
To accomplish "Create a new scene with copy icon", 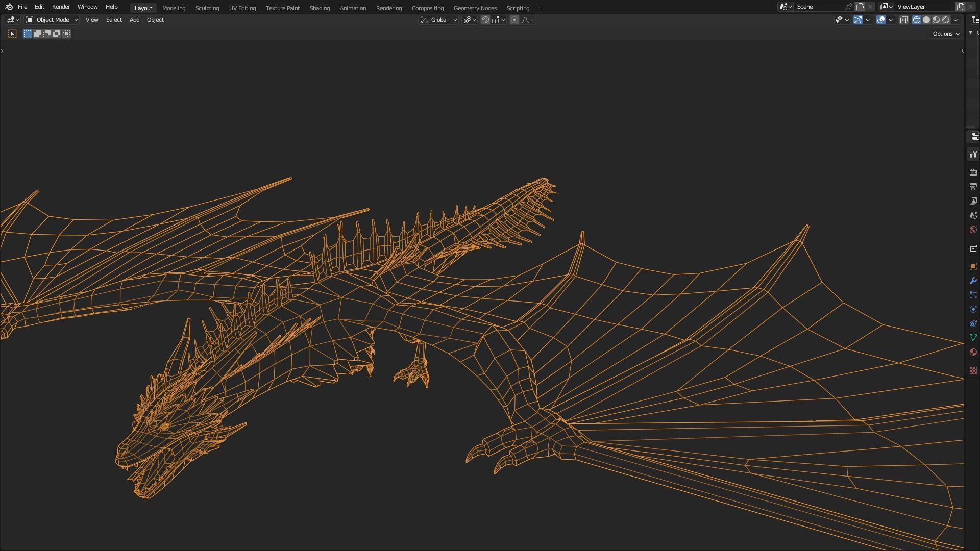I will [860, 7].
